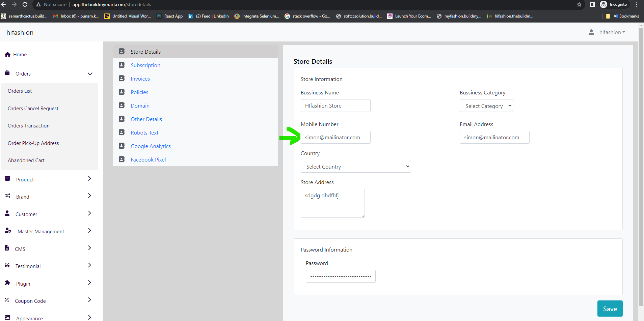
Task: Click the Product box icon
Action: point(7,179)
